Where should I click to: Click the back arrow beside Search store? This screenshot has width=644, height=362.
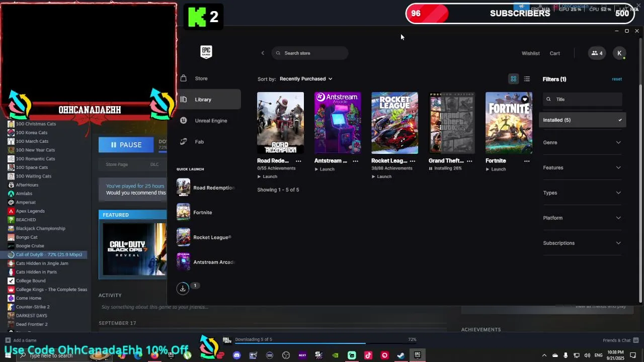coord(262,53)
